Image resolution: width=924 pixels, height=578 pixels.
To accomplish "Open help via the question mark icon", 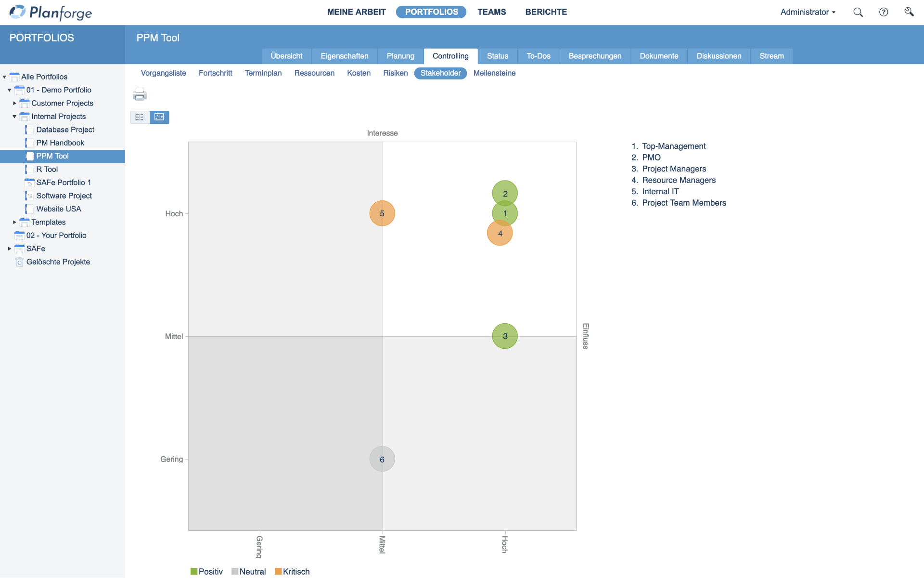I will point(884,12).
